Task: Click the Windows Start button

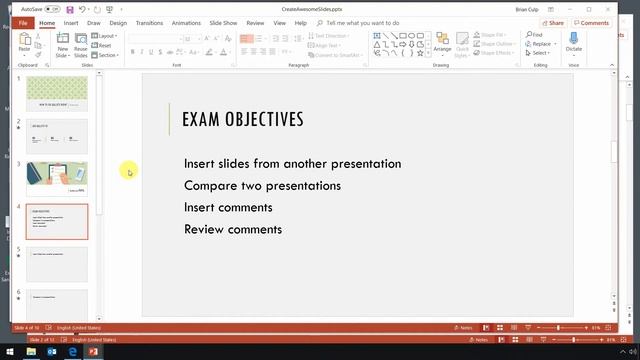Action: point(10,351)
